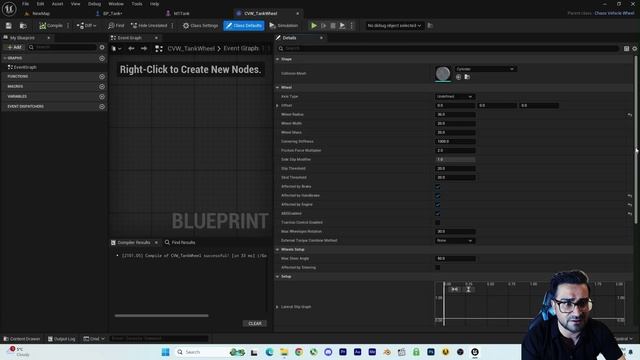
Task: Reset Affected by Handbrake to default
Action: (629, 196)
